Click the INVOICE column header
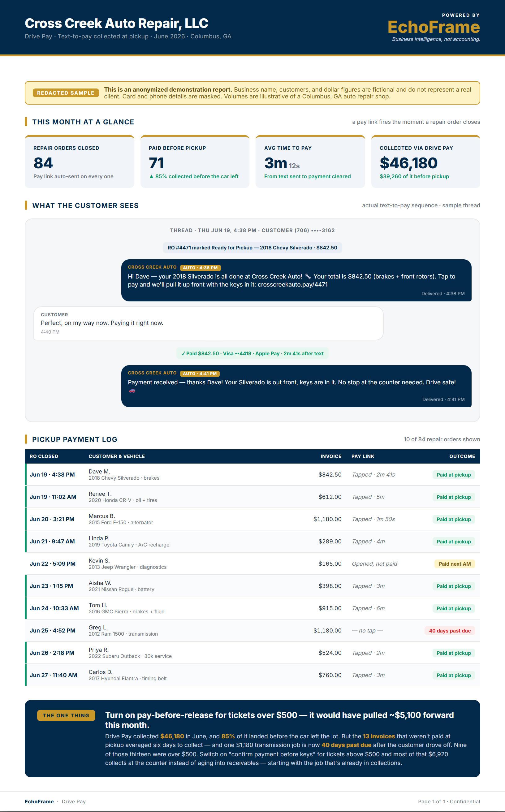505x812 pixels. pos(331,456)
